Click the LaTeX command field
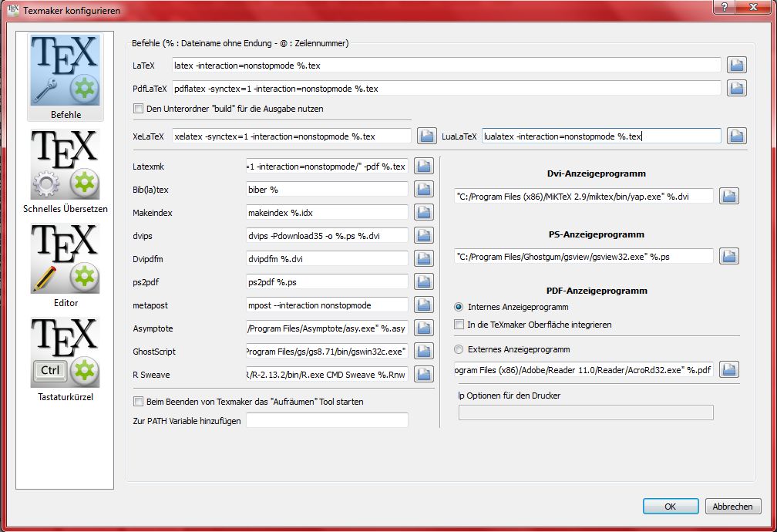This screenshot has height=532, width=777. pyautogui.click(x=446, y=65)
